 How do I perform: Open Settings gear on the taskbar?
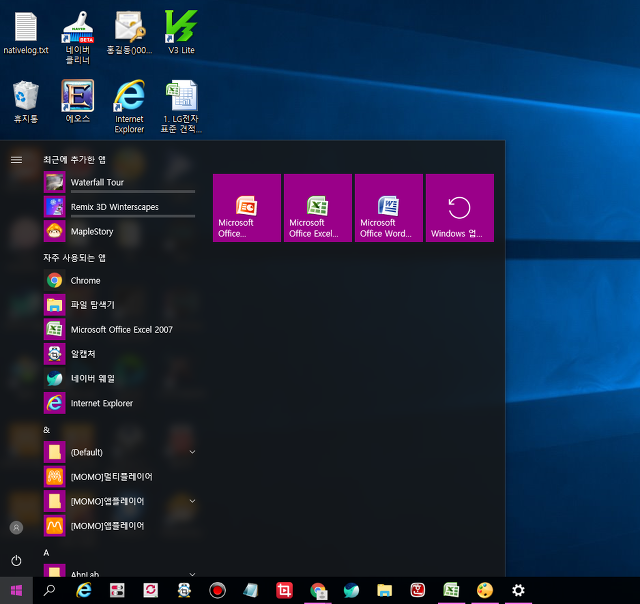point(518,590)
